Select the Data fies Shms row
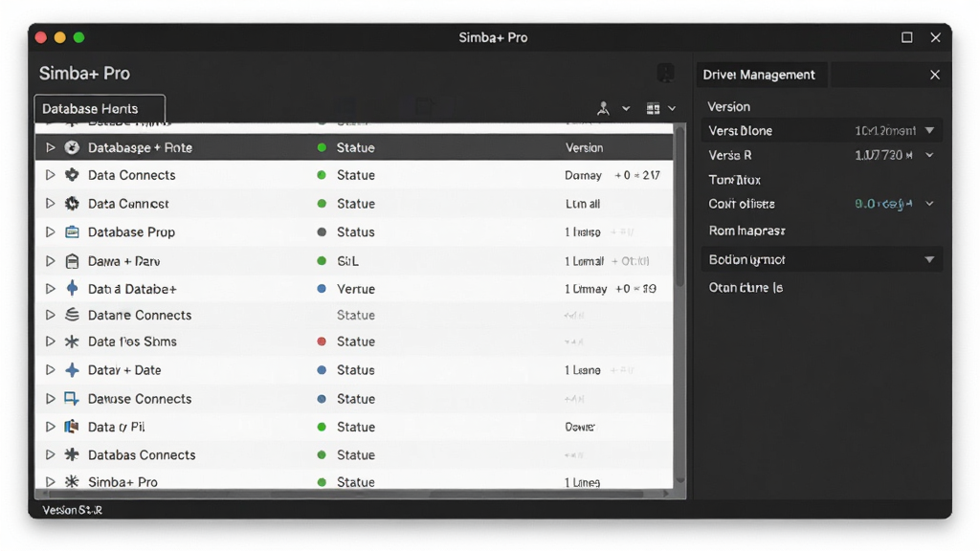The height and width of the screenshot is (551, 980). click(354, 342)
